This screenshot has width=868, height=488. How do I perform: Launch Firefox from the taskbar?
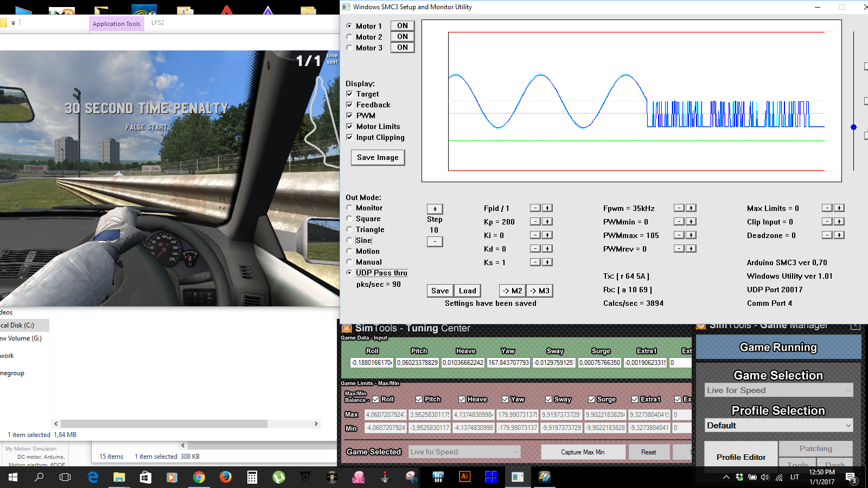226,477
